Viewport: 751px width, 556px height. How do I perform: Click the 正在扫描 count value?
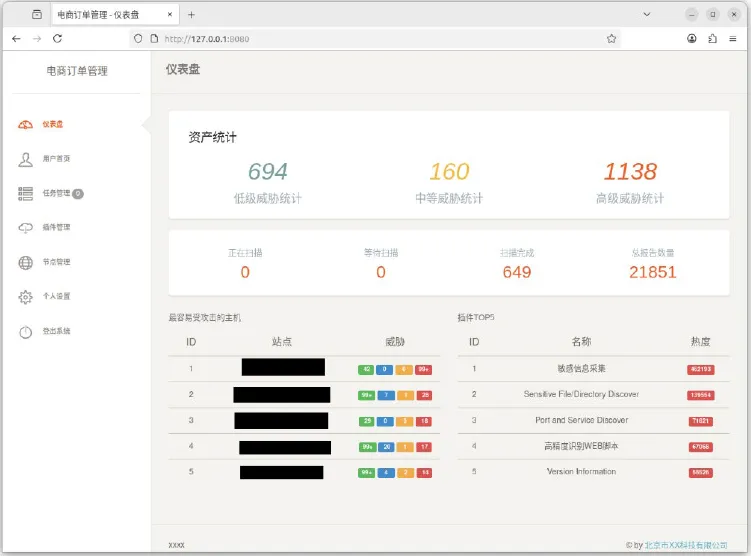tap(245, 272)
